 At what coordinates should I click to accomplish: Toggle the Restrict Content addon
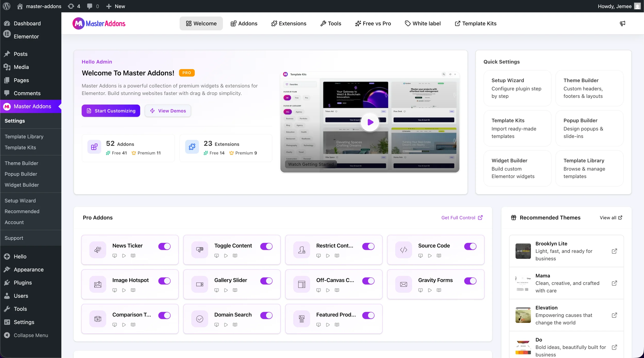tap(368, 246)
